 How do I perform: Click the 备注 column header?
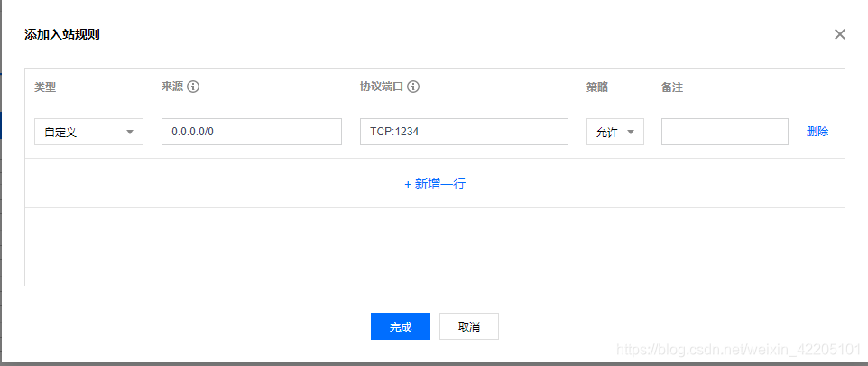672,87
